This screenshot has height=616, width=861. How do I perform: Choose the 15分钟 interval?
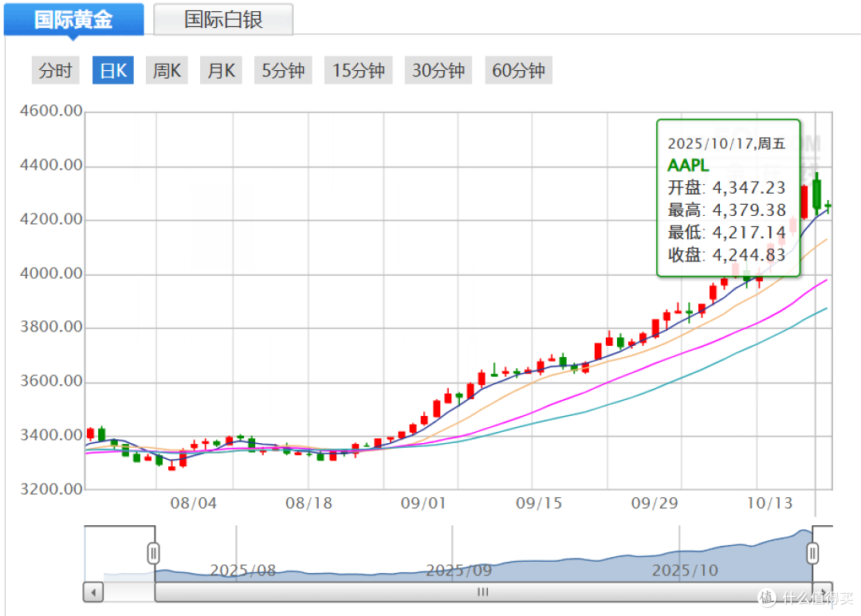[x=359, y=71]
